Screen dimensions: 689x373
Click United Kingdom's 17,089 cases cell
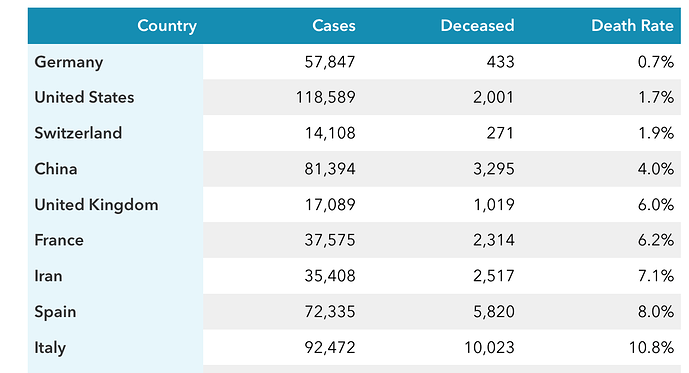[x=330, y=205]
